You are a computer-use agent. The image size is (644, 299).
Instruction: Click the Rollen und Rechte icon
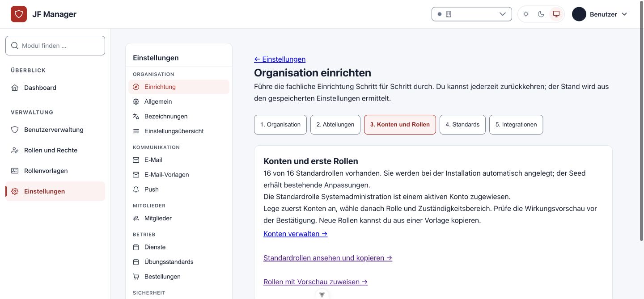coord(15,150)
